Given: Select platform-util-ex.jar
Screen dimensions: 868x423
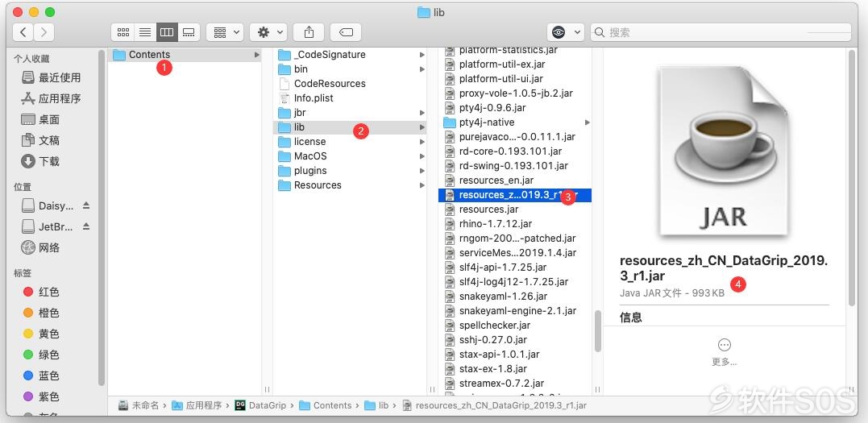Looking at the screenshot, I should 515,64.
